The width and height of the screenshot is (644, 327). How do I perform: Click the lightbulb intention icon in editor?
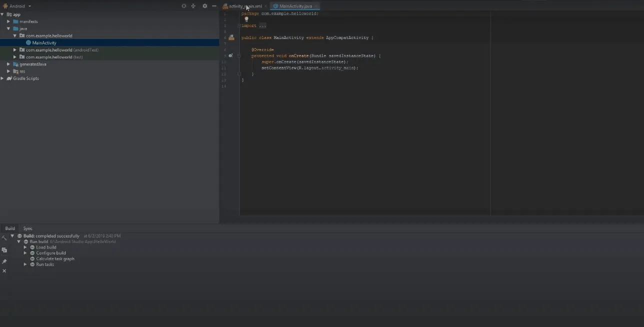pos(246,19)
